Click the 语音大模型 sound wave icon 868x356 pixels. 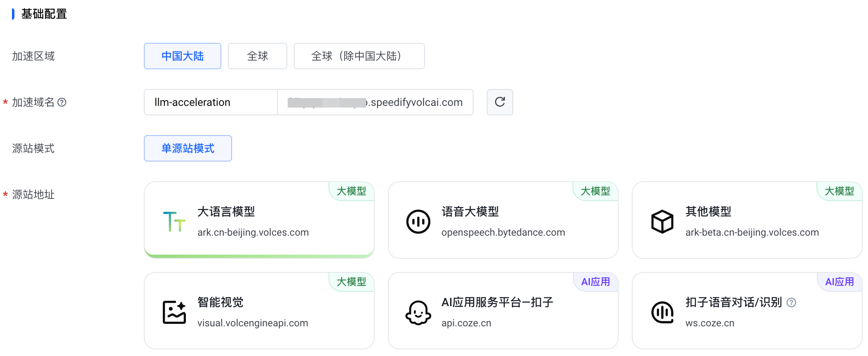(x=418, y=222)
